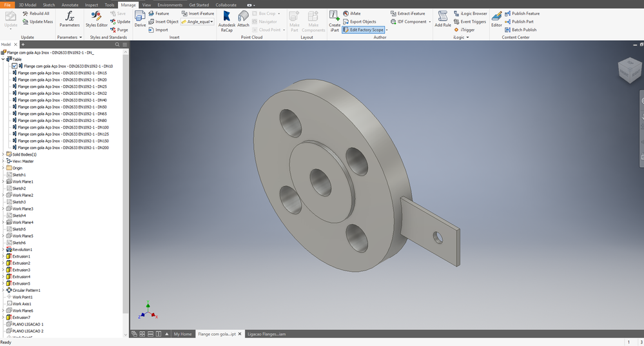Click Insert Object

click(x=164, y=21)
